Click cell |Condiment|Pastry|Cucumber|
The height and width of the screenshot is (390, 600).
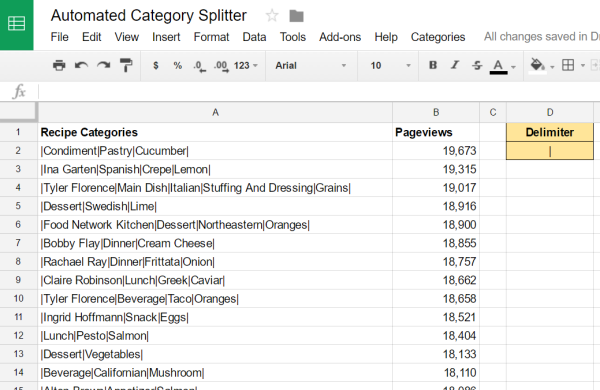point(215,151)
